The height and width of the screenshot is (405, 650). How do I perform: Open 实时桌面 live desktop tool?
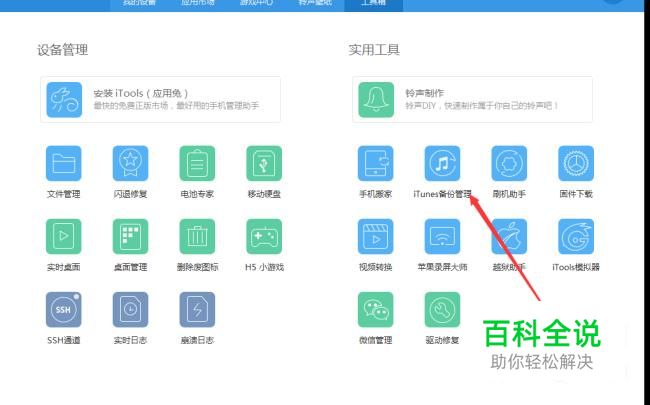click(63, 236)
